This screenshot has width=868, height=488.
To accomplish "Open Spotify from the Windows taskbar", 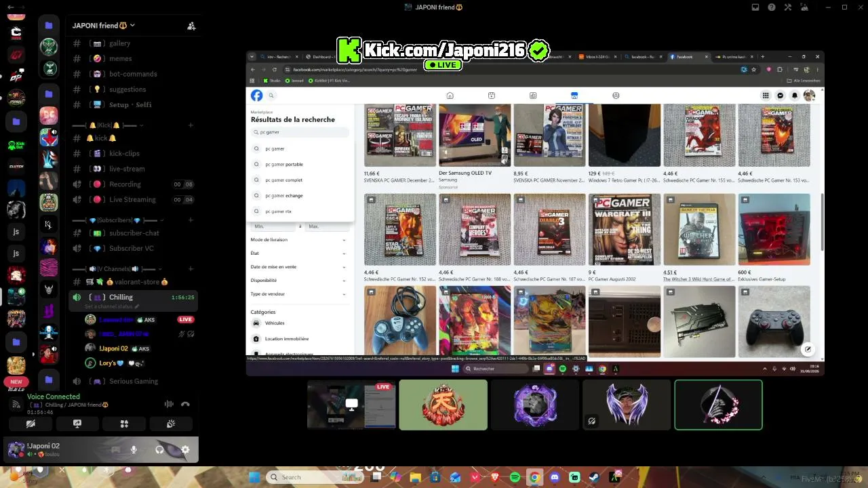I will 515,477.
